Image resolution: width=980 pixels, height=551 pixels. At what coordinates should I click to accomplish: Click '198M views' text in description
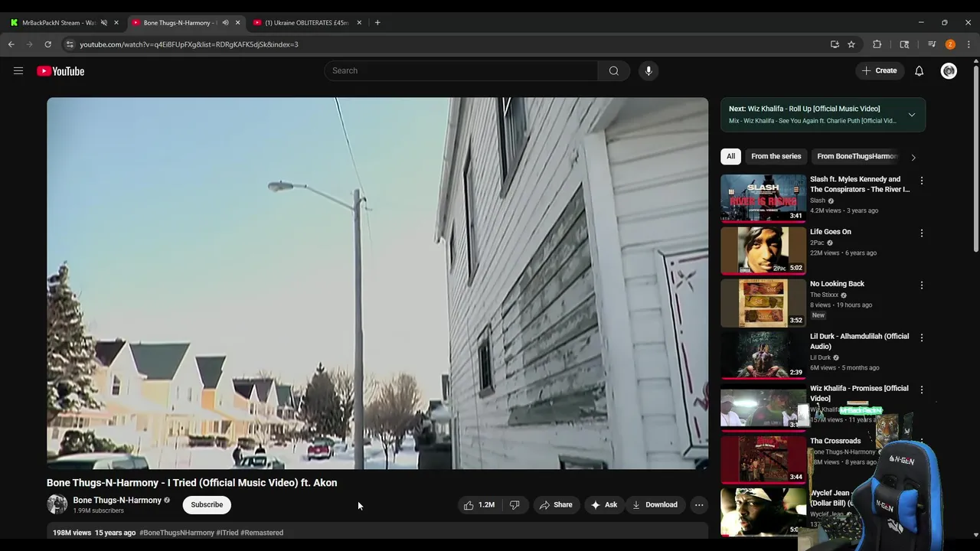point(72,533)
